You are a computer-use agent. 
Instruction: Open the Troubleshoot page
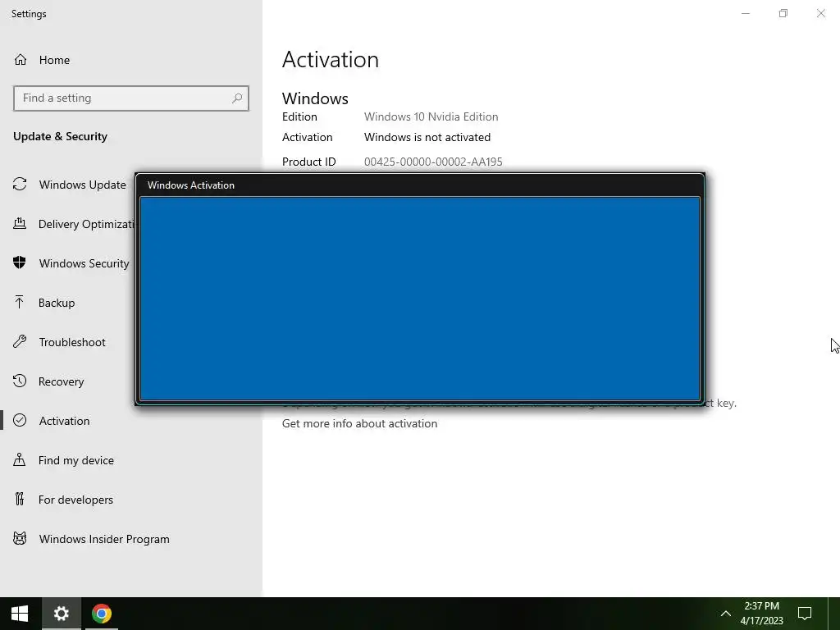tap(72, 342)
